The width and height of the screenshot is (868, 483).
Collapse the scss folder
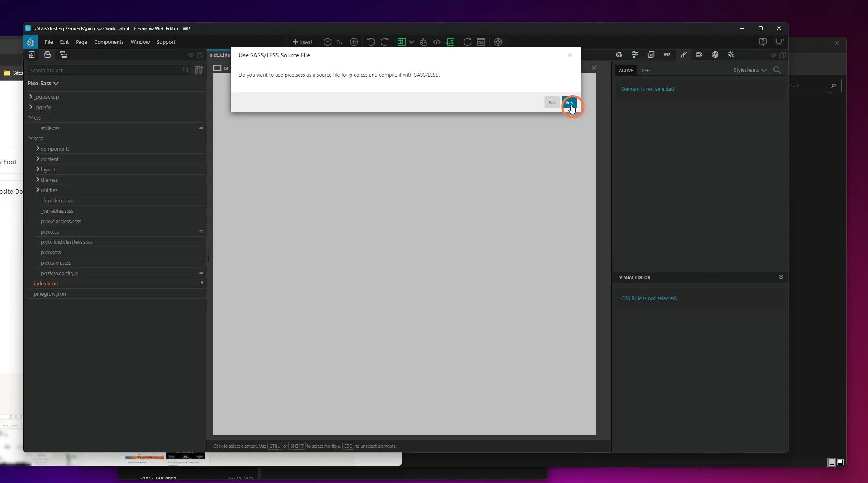click(31, 138)
